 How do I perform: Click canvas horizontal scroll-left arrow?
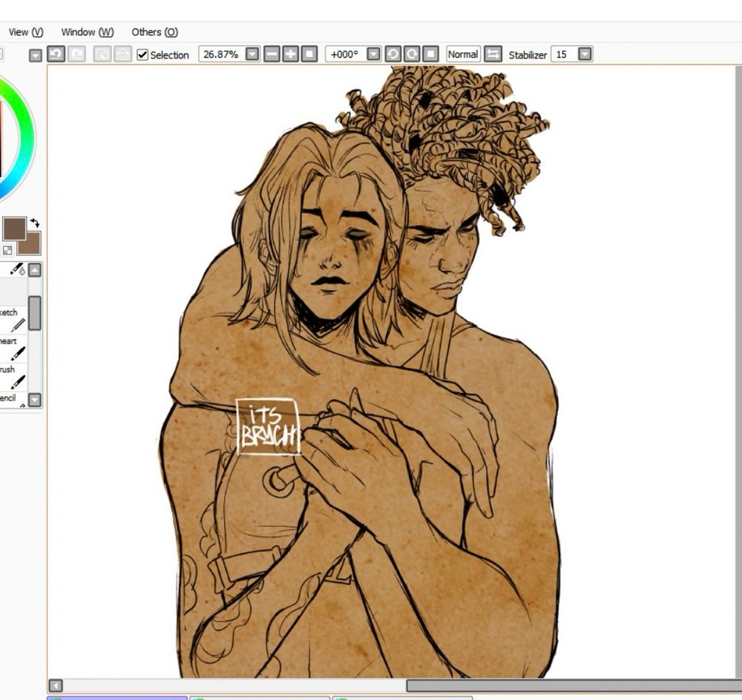tap(56, 685)
